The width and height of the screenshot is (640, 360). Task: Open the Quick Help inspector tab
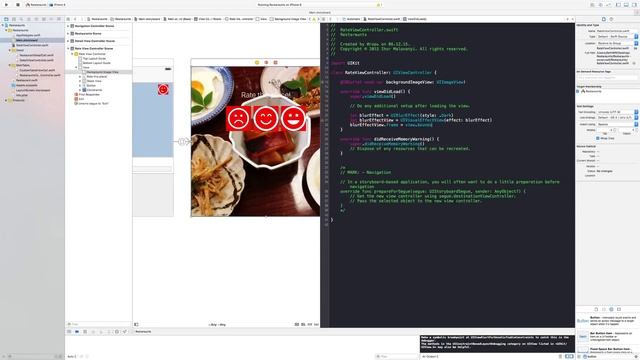coord(611,19)
